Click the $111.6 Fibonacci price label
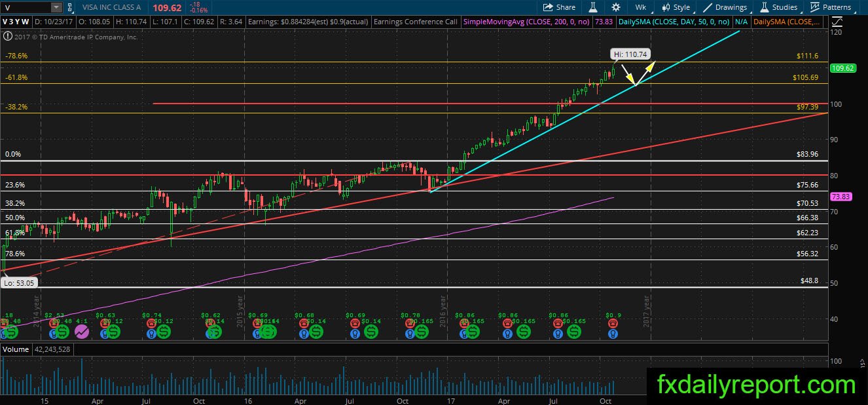 (x=808, y=56)
